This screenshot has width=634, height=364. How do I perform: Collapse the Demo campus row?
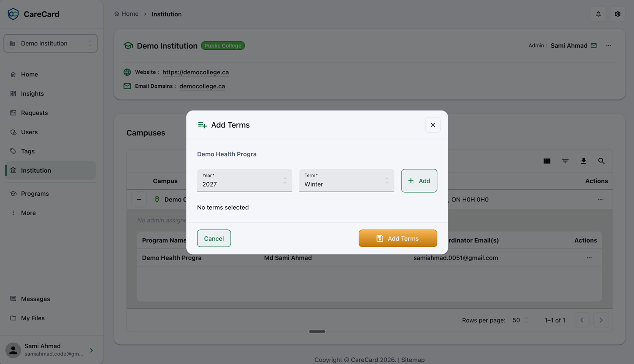139,200
